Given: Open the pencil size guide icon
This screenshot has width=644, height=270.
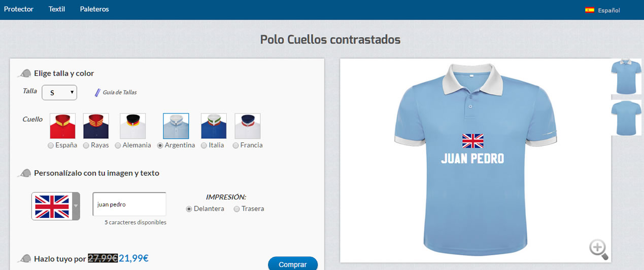Looking at the screenshot, I should pos(97,92).
